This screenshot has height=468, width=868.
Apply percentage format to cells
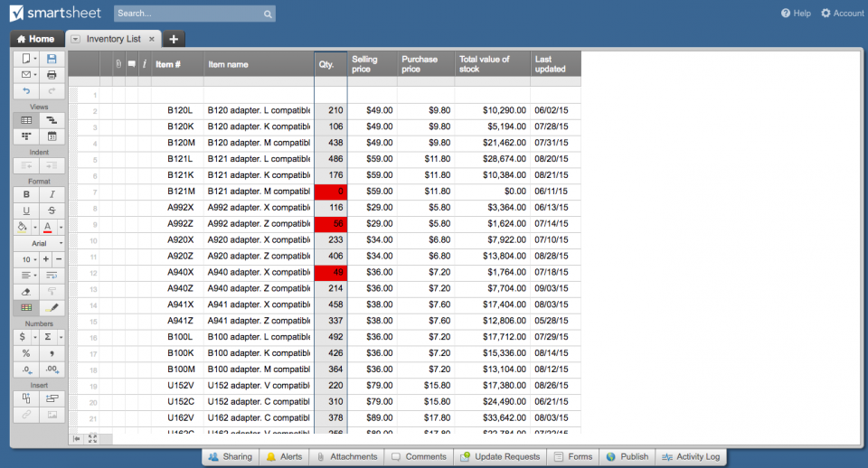pyautogui.click(x=26, y=353)
